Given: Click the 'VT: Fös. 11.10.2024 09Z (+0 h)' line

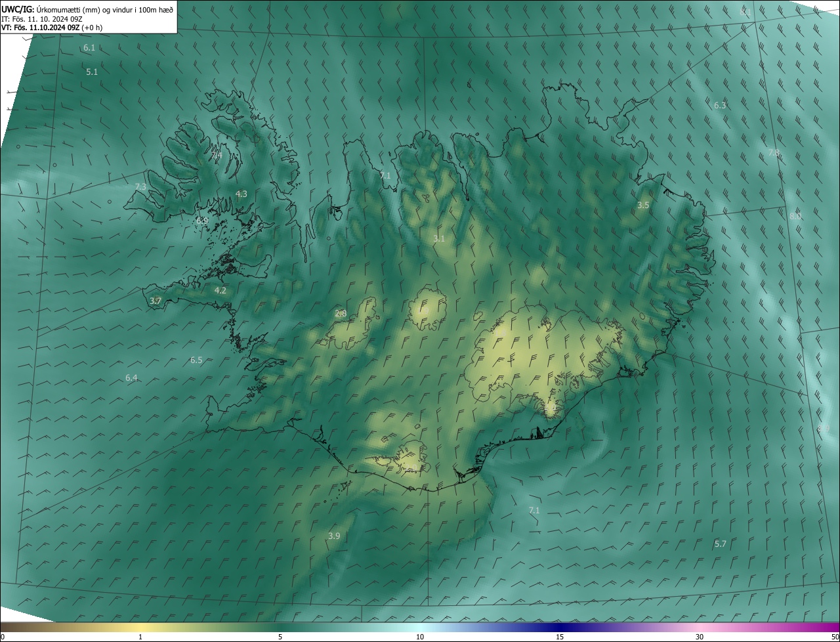Looking at the screenshot, I should [52, 28].
